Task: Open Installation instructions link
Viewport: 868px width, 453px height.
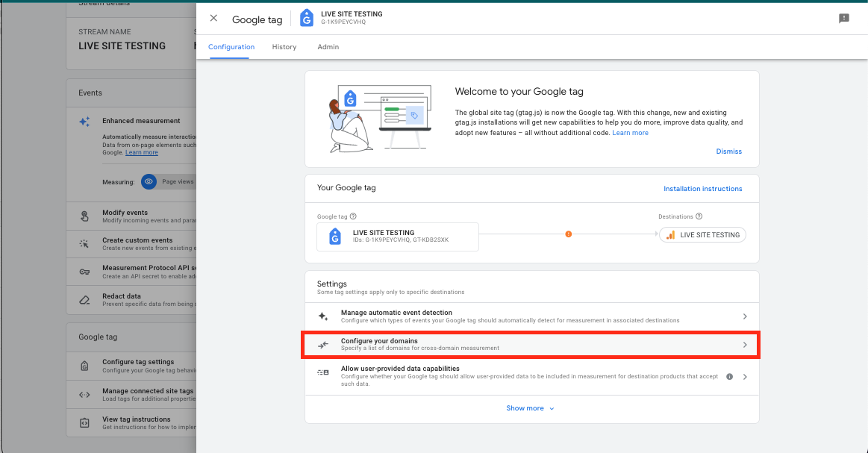Action: click(x=702, y=189)
